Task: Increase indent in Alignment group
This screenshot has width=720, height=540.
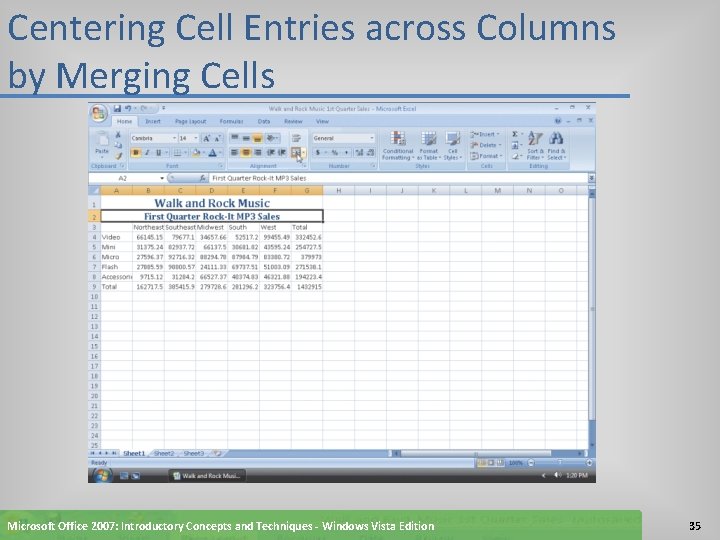Action: tap(282, 152)
